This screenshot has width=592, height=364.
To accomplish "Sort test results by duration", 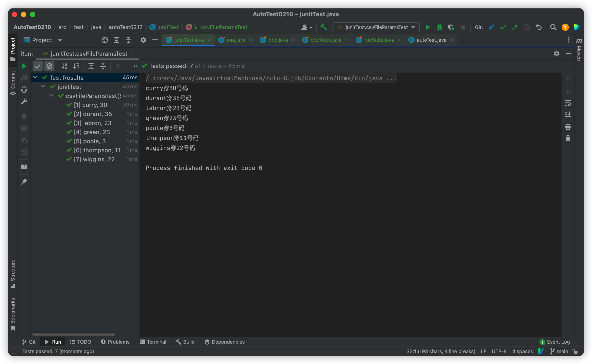I will (x=76, y=66).
